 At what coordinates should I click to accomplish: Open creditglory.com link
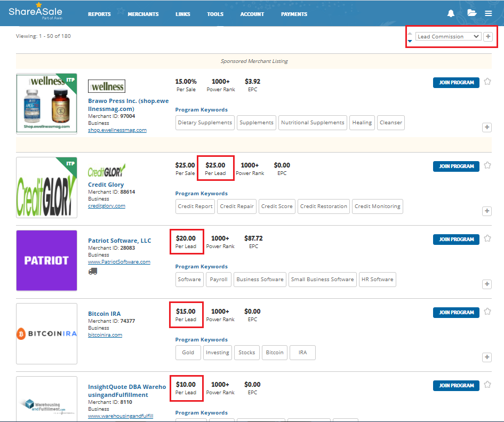pyautogui.click(x=107, y=206)
